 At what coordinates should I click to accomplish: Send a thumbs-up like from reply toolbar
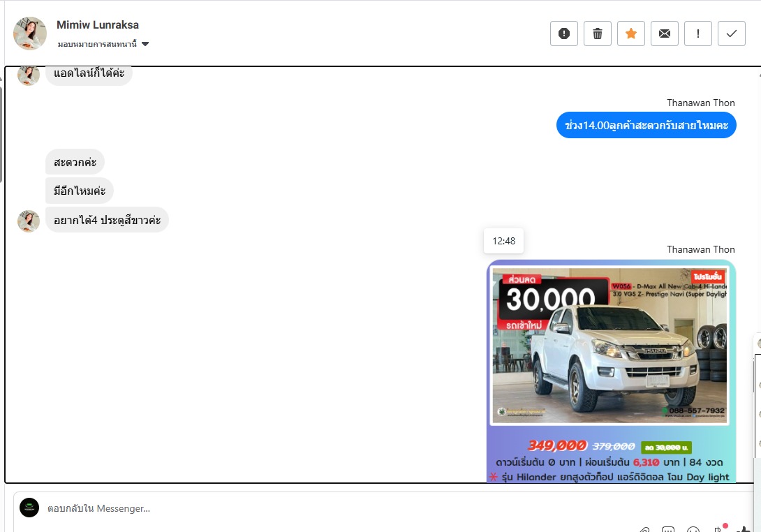[x=743, y=529]
